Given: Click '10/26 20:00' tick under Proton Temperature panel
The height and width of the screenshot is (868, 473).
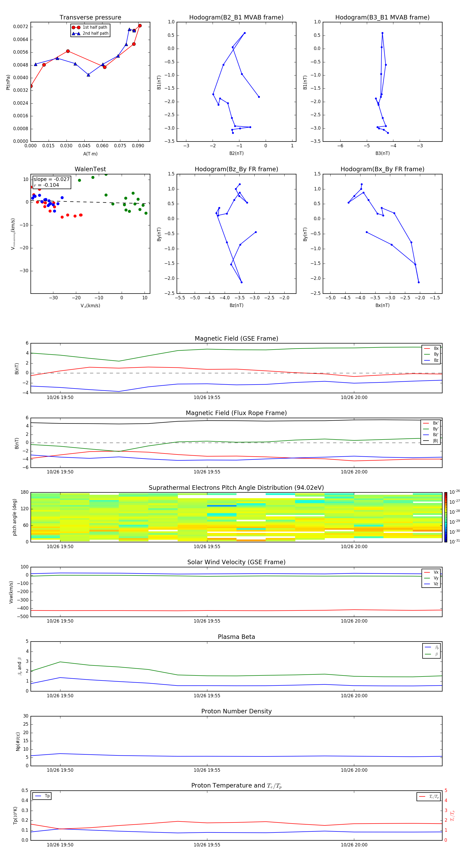Looking at the screenshot, I should click(x=354, y=845).
